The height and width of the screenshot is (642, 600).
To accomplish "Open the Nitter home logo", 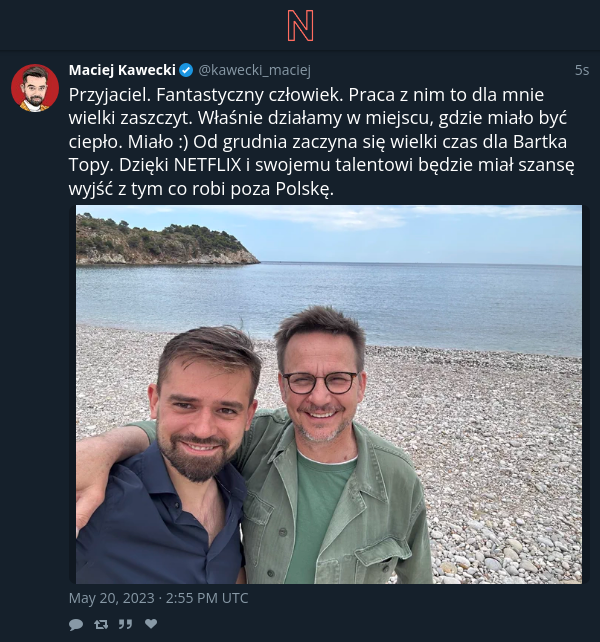I will click(x=300, y=25).
